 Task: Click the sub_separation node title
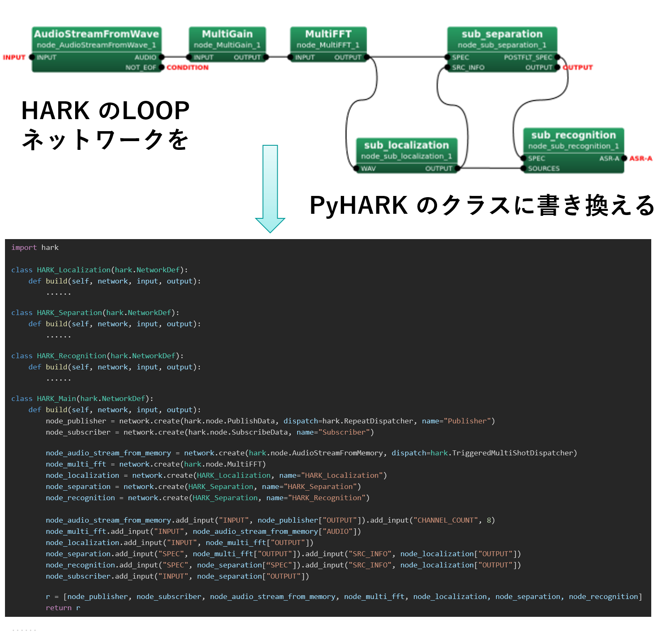click(x=502, y=34)
